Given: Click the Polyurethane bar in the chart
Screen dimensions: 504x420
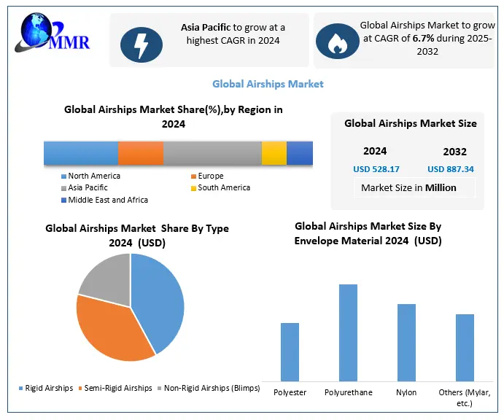Looking at the screenshot, I should pyautogui.click(x=348, y=332).
